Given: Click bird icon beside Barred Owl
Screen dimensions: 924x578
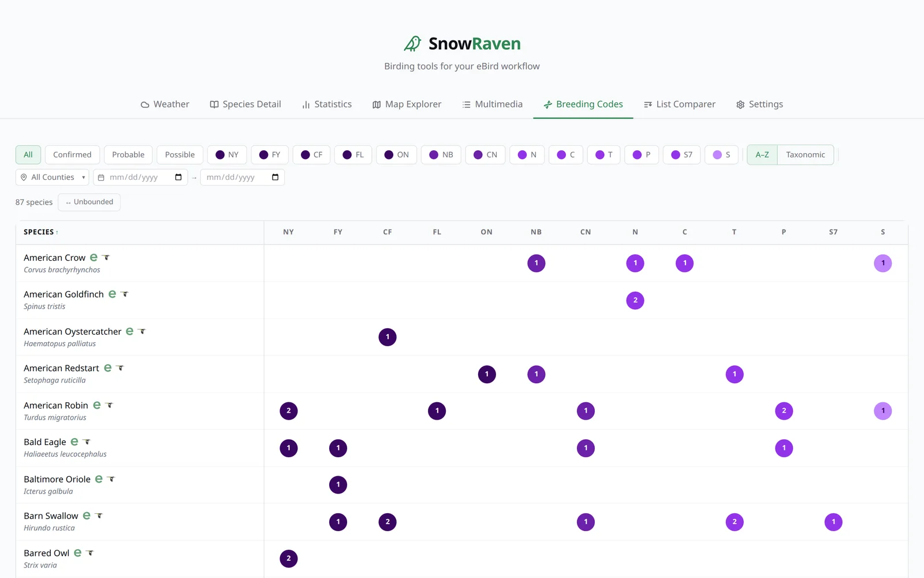Looking at the screenshot, I should click(90, 553).
